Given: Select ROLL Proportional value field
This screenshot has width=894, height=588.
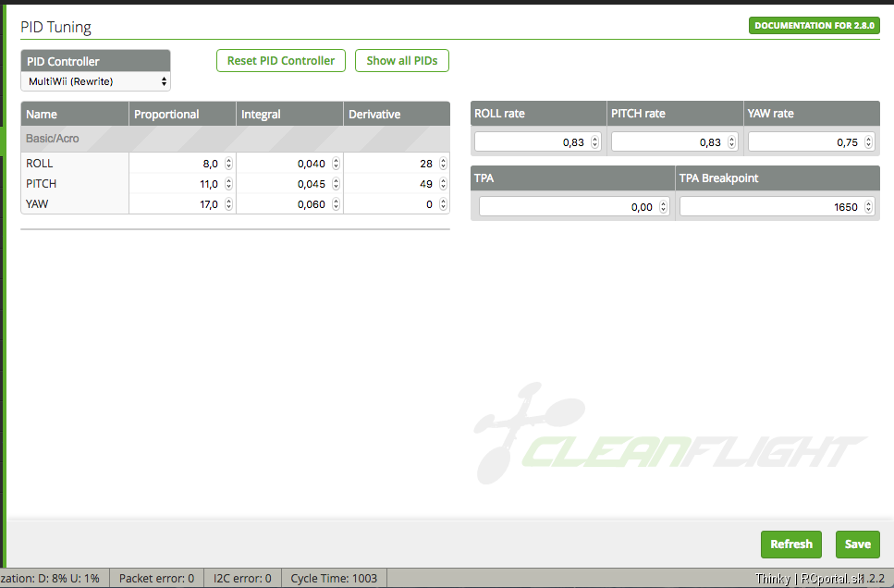Looking at the screenshot, I should 182,164.
